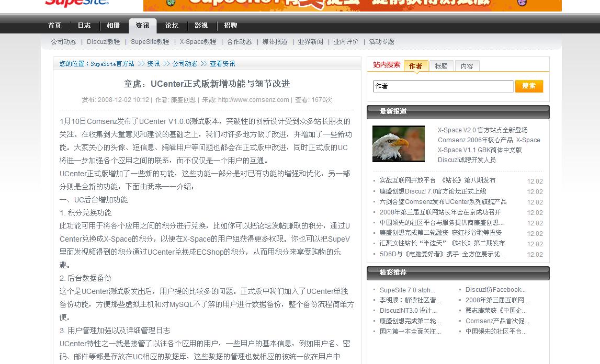The image size is (600, 364).
Task: Open the source link http://www.comsenz.com
Action: pyautogui.click(x=253, y=100)
